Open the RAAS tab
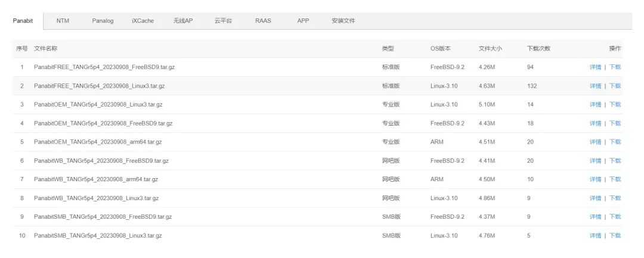The image size is (644, 258). point(263,21)
